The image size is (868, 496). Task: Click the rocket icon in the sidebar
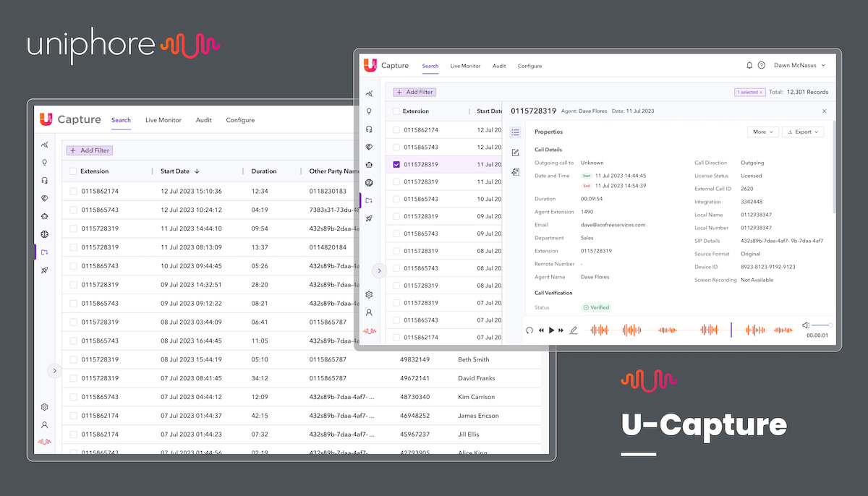[369, 218]
